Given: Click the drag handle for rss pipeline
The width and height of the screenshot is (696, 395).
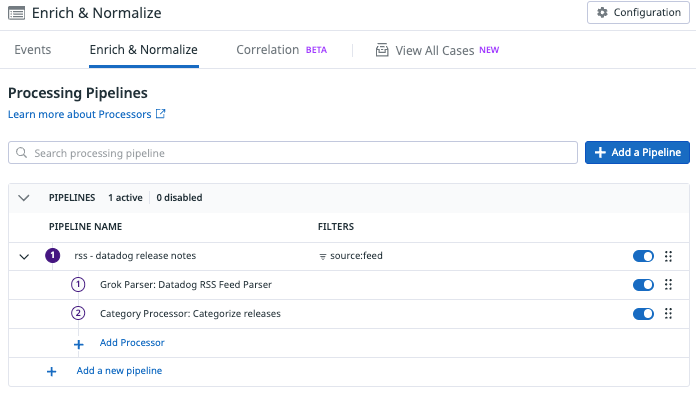Looking at the screenshot, I should (x=668, y=256).
